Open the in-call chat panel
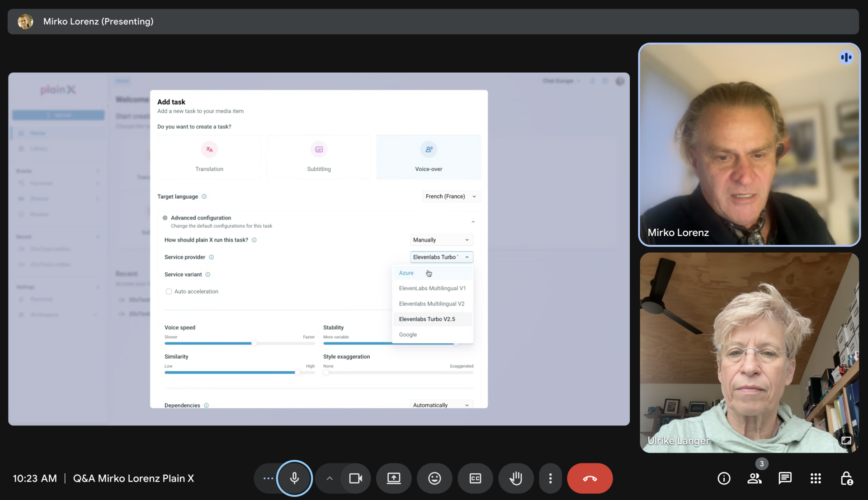Image resolution: width=868 pixels, height=500 pixels. pos(785,478)
